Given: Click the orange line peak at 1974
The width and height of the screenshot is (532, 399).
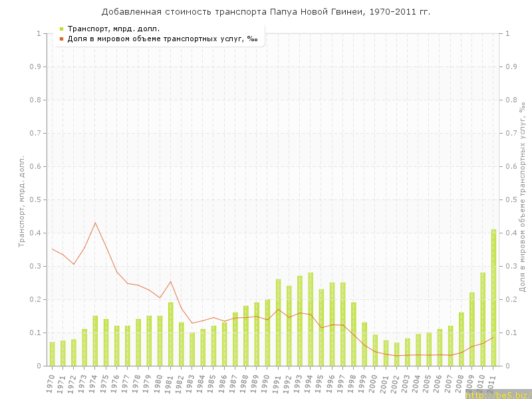Looking at the screenshot, I should coord(95,223).
